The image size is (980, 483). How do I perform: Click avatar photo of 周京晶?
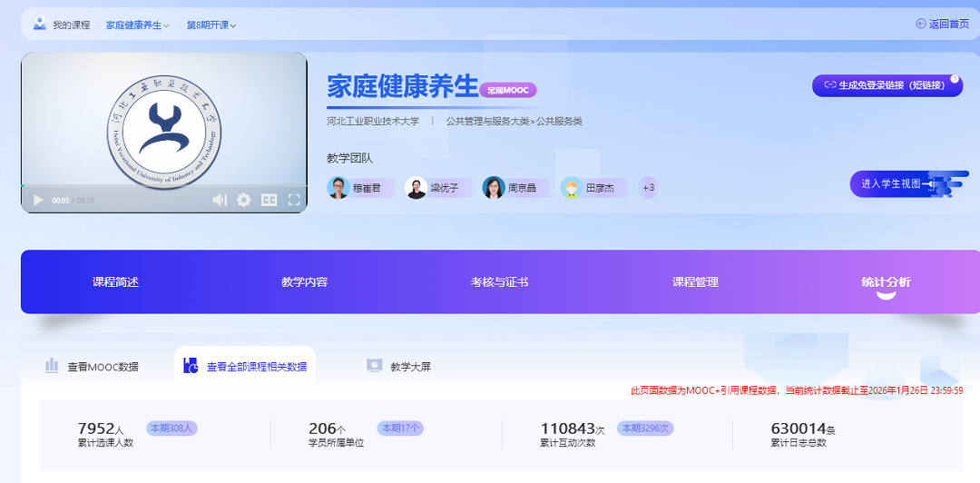(493, 188)
